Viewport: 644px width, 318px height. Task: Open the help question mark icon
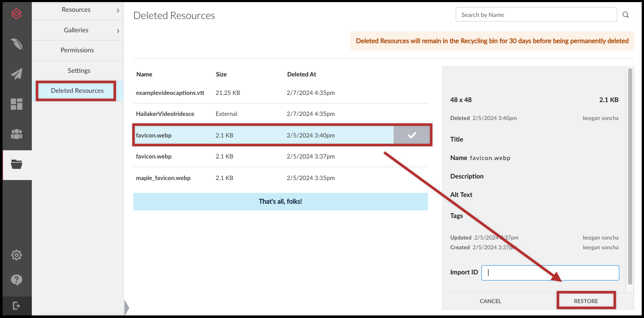16,280
